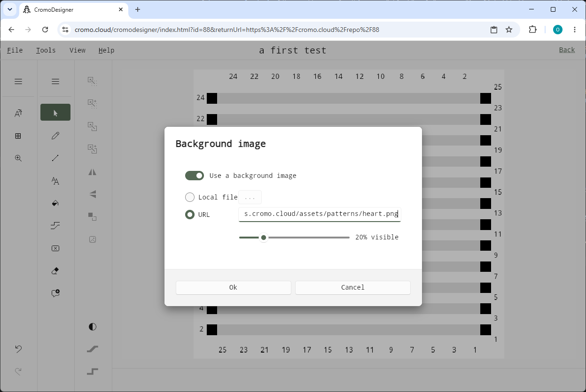Select the step line tool
This screenshot has width=586, height=392.
coord(55,226)
